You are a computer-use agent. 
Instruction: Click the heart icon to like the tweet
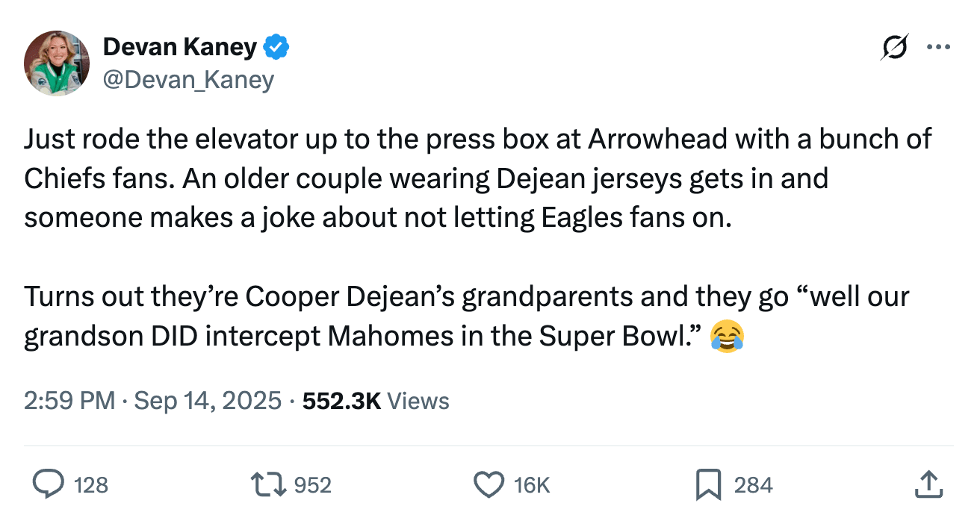pyautogui.click(x=489, y=484)
